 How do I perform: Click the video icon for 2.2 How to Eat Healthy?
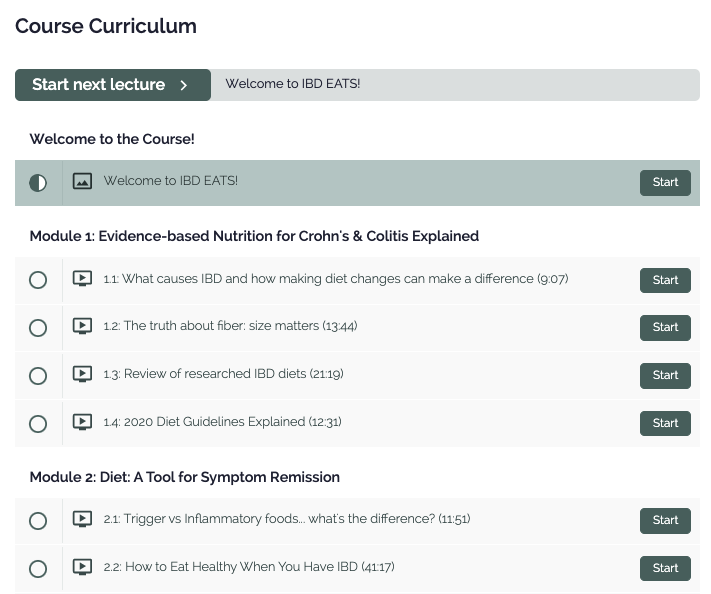coord(82,567)
